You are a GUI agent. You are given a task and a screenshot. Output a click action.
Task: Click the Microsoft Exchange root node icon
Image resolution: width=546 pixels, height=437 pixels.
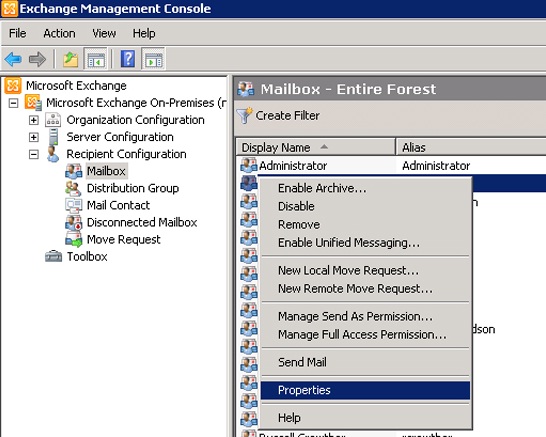[13, 85]
